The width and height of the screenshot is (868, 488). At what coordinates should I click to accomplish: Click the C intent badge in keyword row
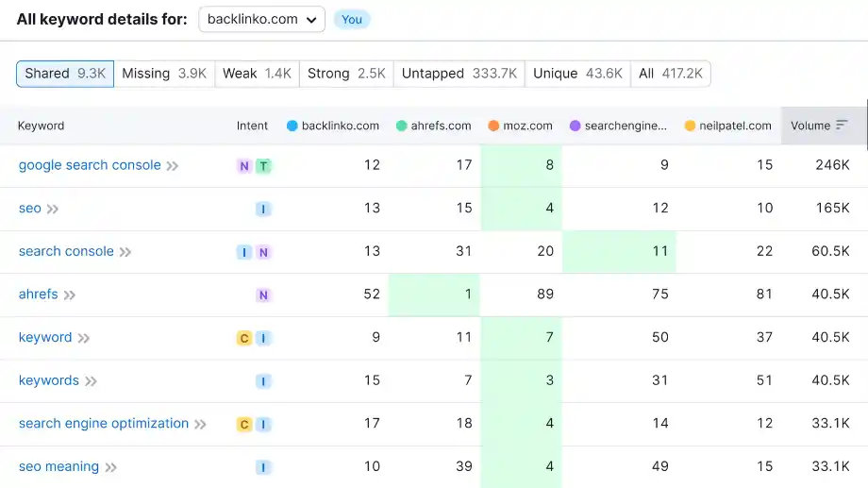(244, 338)
